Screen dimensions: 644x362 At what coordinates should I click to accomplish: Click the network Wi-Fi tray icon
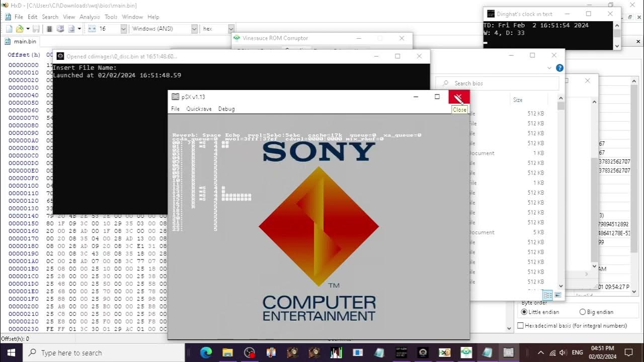(552, 353)
